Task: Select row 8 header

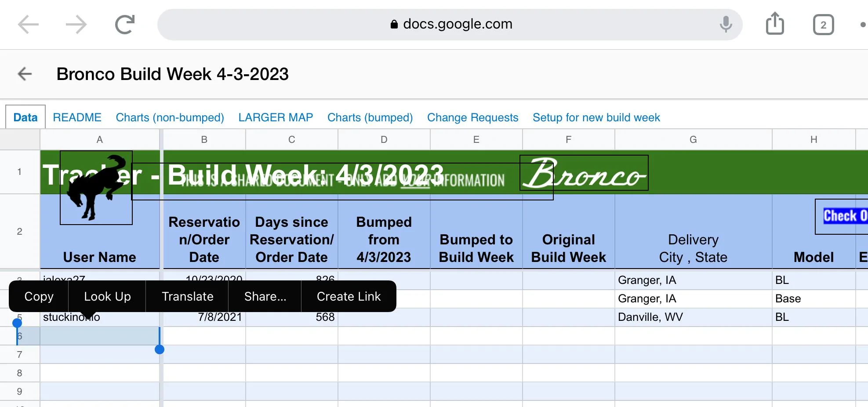Action: 20,373
